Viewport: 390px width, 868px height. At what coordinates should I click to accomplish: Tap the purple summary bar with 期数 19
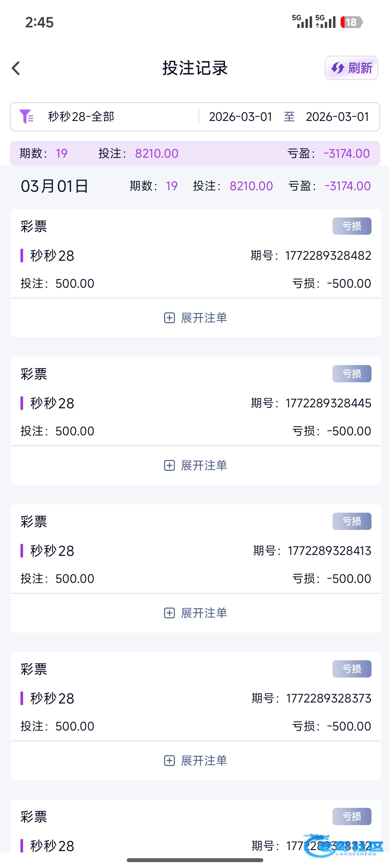[195, 153]
